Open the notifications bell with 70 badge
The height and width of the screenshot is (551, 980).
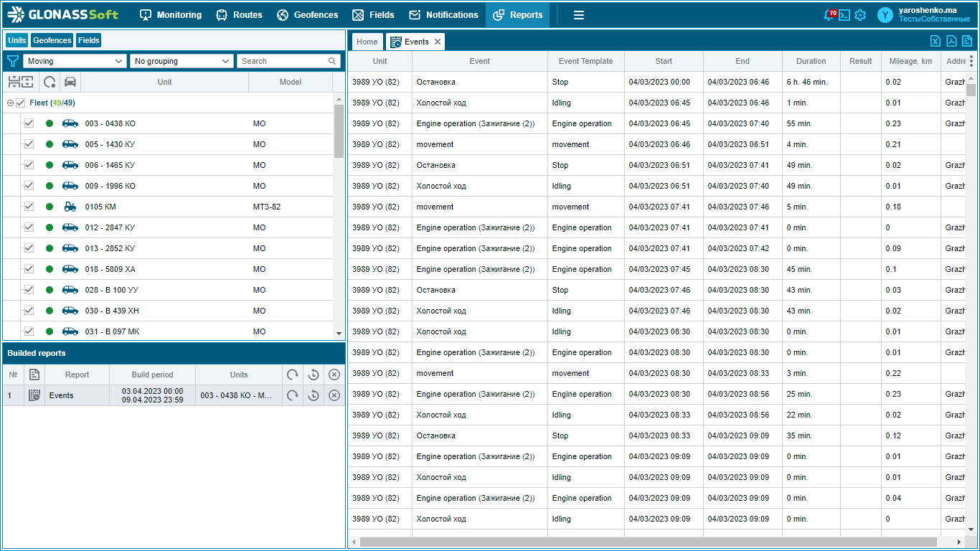point(830,15)
